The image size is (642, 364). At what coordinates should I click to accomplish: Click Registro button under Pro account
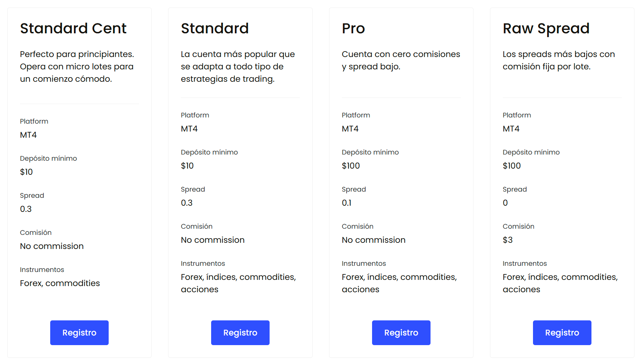click(x=401, y=332)
